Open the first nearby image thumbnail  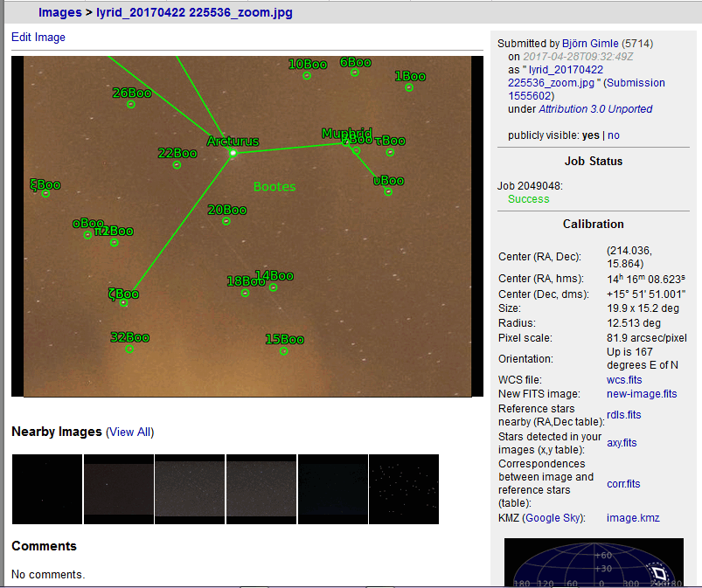pyautogui.click(x=47, y=489)
